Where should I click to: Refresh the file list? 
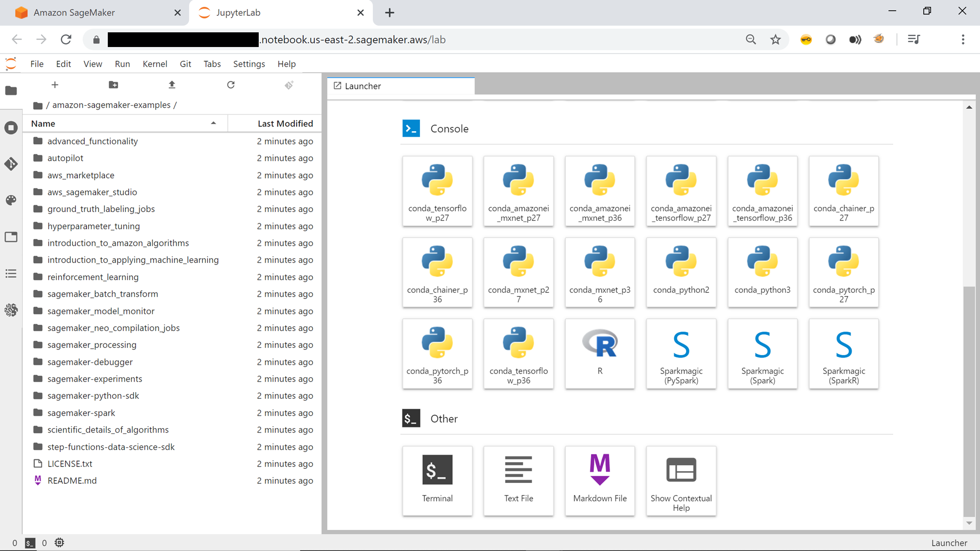[x=231, y=85]
